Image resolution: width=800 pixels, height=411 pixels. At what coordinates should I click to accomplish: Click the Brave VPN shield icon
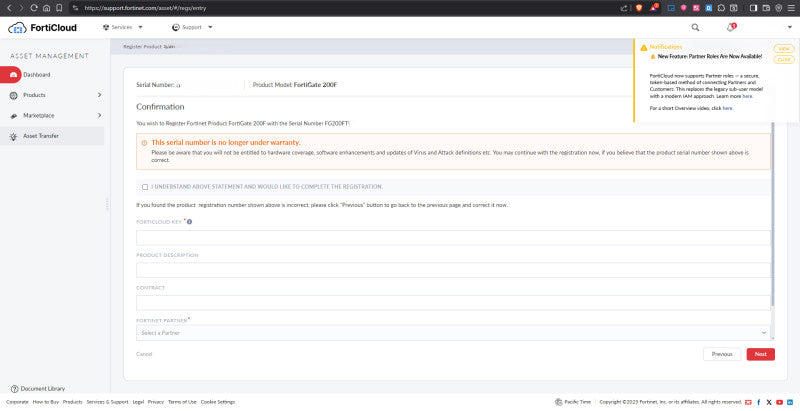pos(779,8)
